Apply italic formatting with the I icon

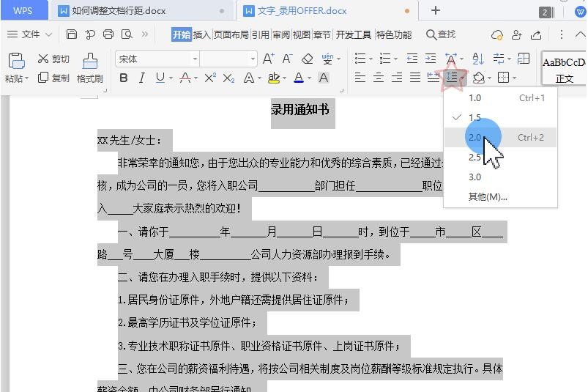point(141,78)
